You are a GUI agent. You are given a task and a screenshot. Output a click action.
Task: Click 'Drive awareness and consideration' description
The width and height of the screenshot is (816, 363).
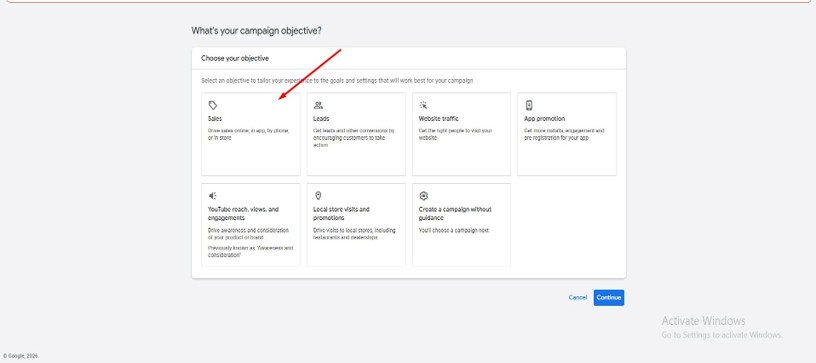pos(248,234)
